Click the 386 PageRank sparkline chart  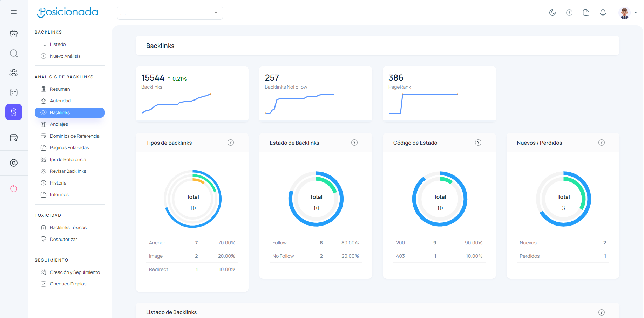[x=423, y=104]
